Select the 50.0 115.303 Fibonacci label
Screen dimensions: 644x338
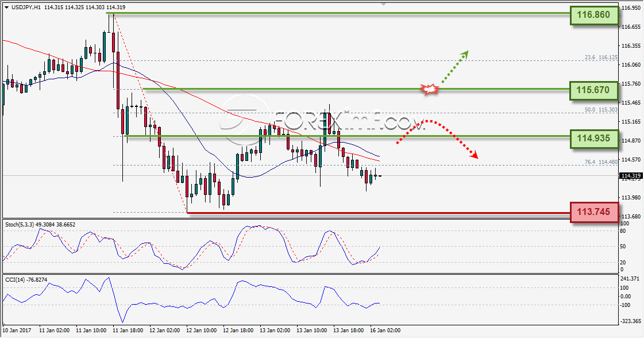point(601,110)
